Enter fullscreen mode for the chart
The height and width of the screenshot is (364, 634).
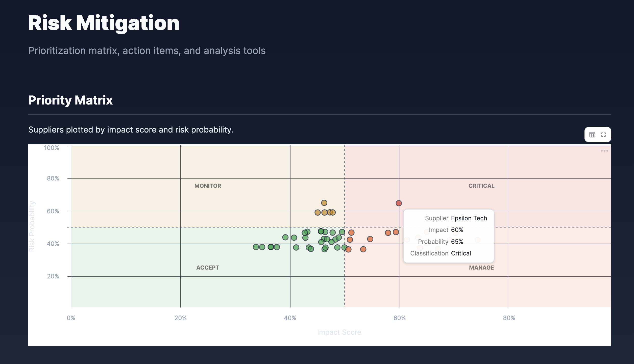(x=604, y=135)
